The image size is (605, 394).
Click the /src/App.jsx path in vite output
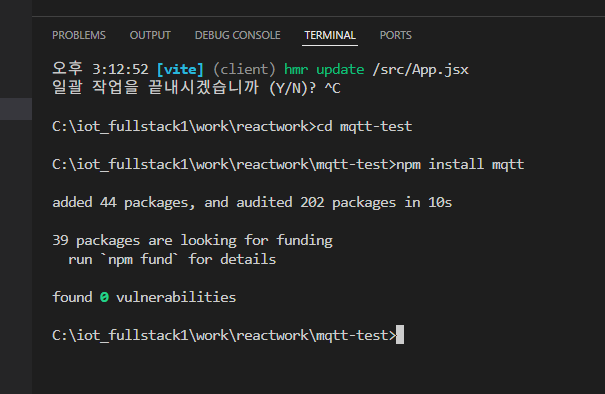(420, 69)
